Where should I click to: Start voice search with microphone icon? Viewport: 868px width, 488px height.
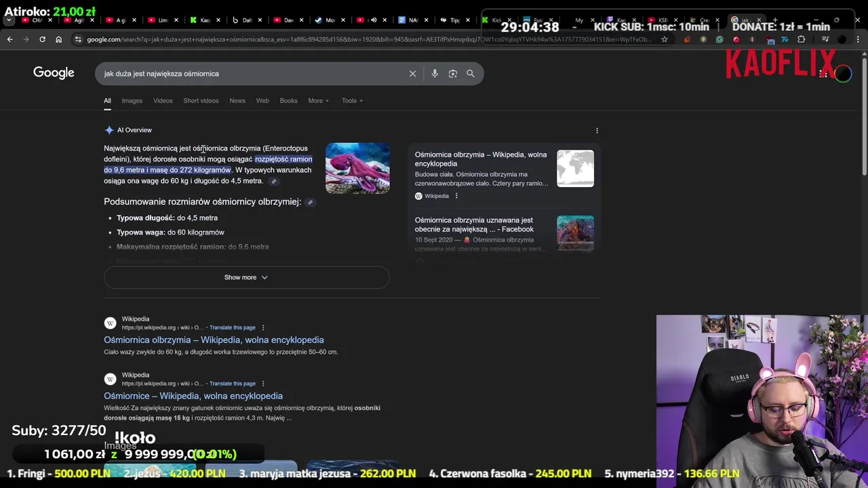[435, 73]
